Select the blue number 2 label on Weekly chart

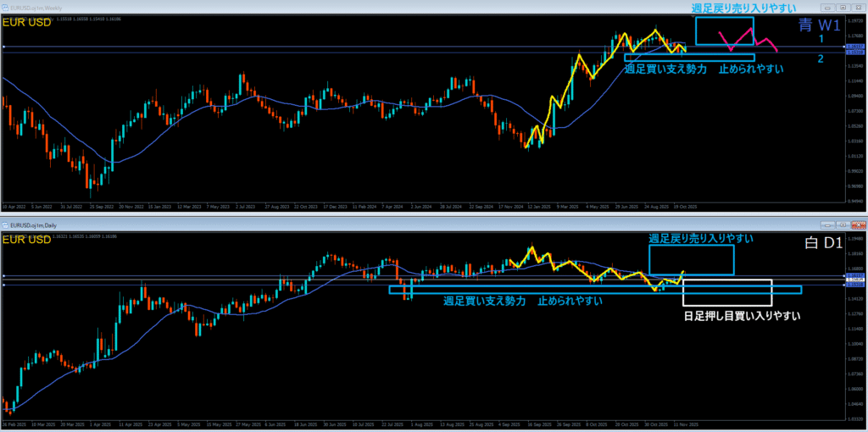tap(821, 58)
